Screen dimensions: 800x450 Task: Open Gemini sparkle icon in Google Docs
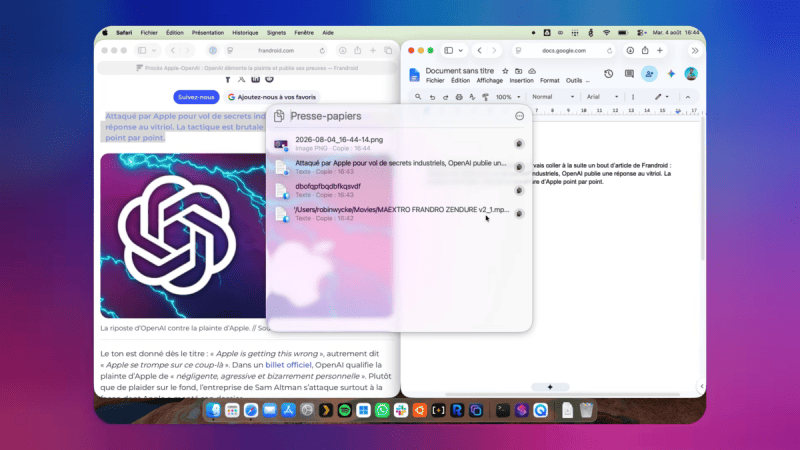671,74
